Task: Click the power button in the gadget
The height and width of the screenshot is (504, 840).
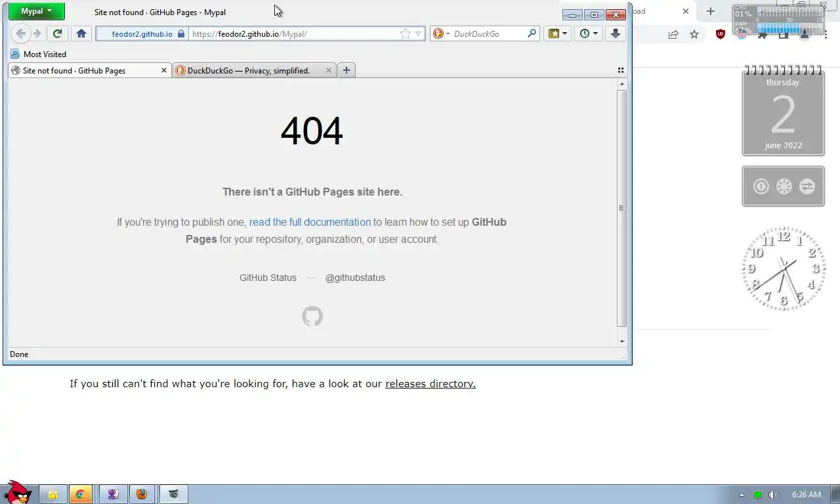Action: tap(761, 186)
